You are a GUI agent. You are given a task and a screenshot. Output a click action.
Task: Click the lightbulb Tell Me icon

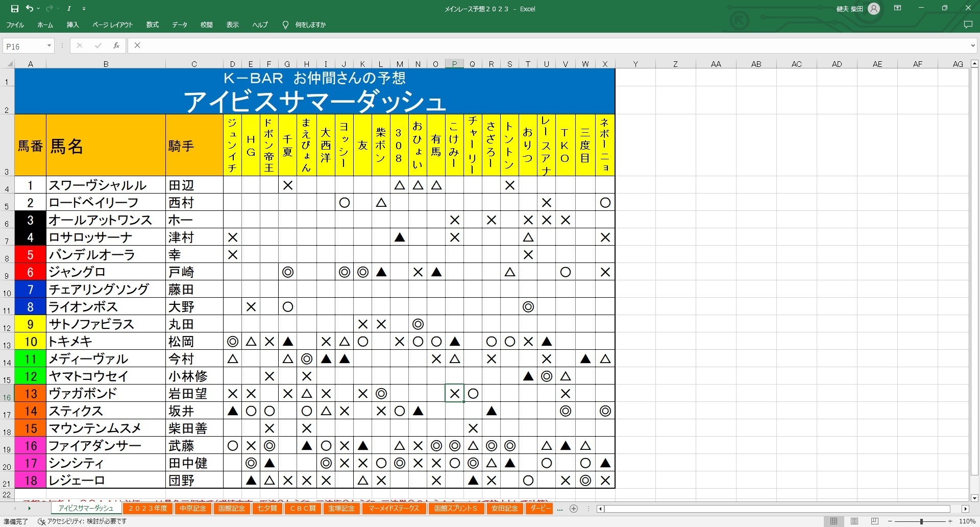285,25
